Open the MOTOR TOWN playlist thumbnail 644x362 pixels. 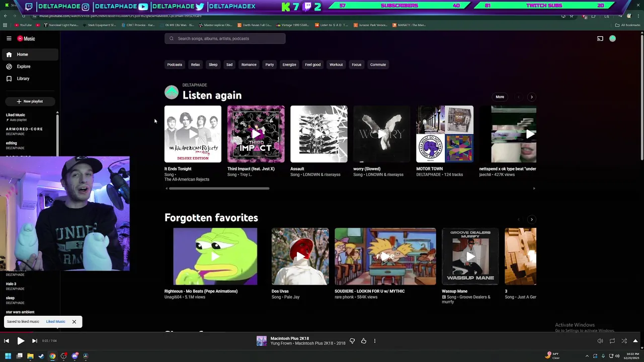(445, 134)
